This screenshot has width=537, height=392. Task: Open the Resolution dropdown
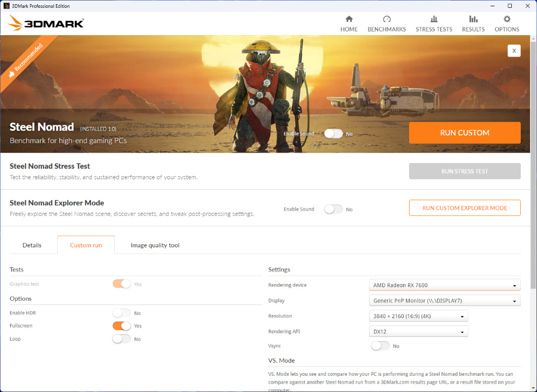click(418, 316)
